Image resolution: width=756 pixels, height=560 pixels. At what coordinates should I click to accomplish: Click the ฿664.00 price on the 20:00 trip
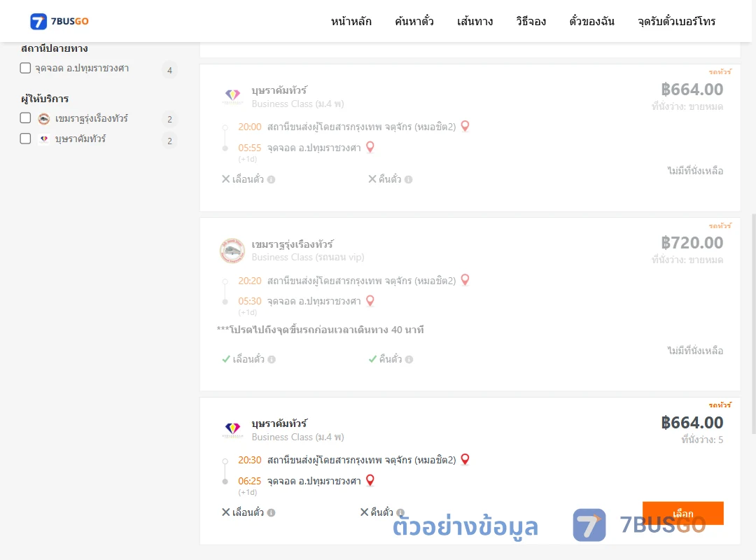click(692, 89)
